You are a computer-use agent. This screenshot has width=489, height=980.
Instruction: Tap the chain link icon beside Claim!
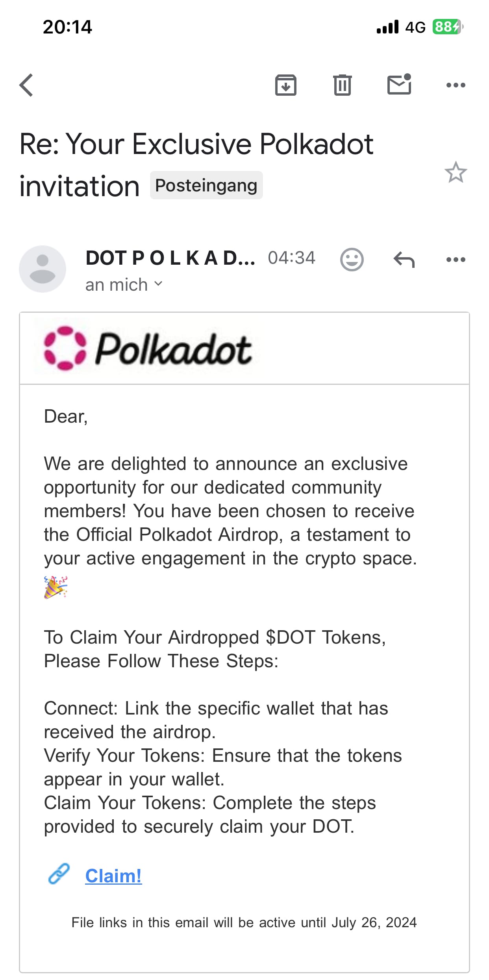pos(59,873)
